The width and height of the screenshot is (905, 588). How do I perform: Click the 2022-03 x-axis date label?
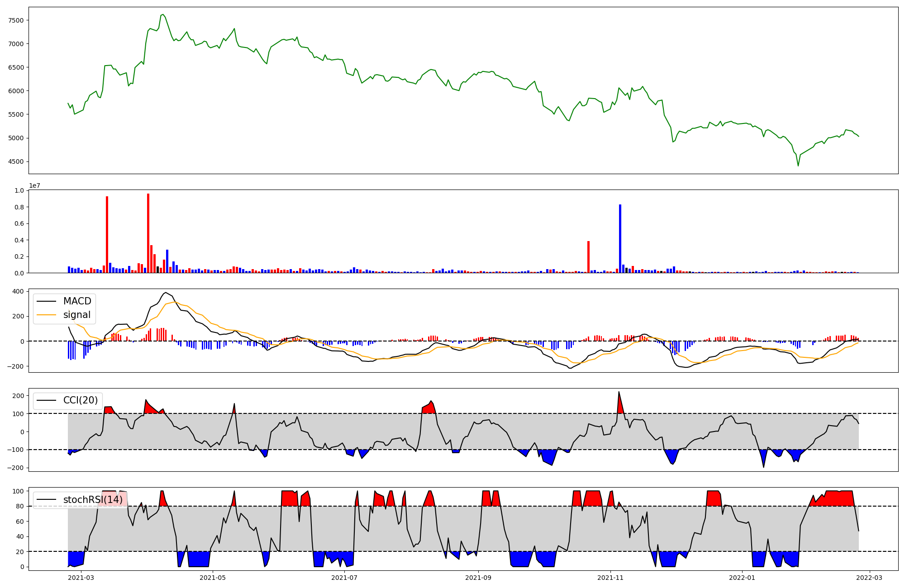point(870,578)
